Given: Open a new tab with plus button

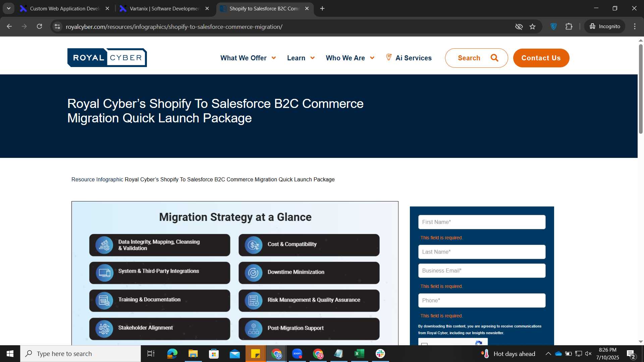Looking at the screenshot, I should click(x=322, y=8).
